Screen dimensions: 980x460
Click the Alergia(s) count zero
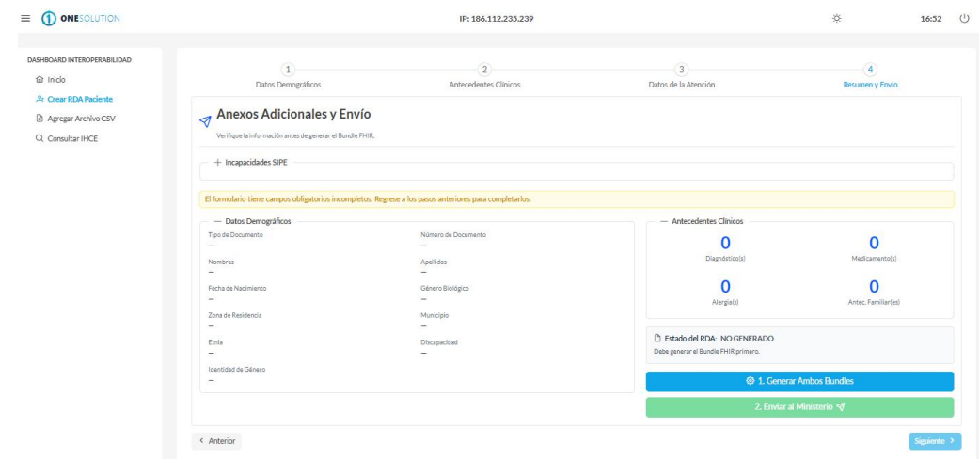coord(725,287)
